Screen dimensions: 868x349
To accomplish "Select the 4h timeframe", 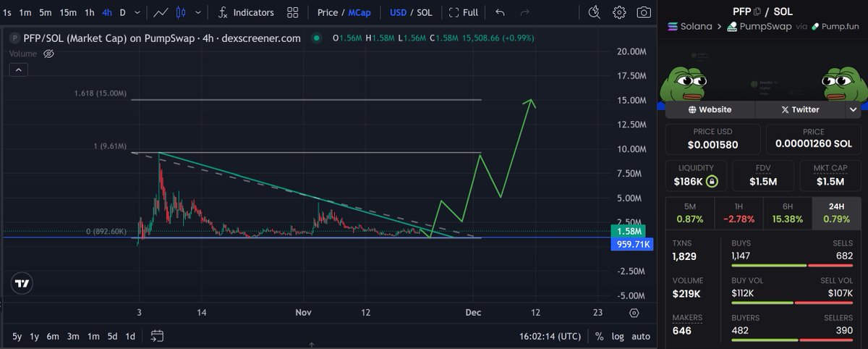I will click(x=107, y=12).
